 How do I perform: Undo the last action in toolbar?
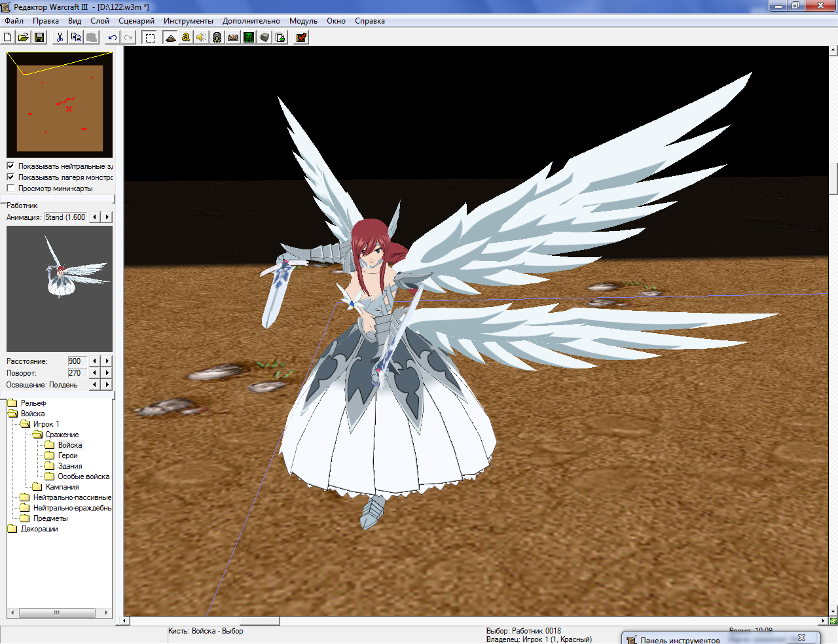(x=113, y=37)
